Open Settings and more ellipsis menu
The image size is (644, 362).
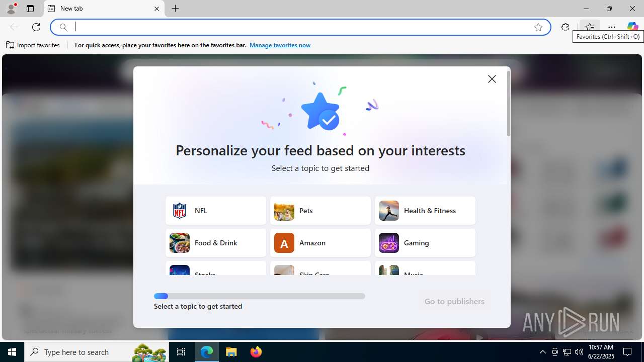coord(612,27)
